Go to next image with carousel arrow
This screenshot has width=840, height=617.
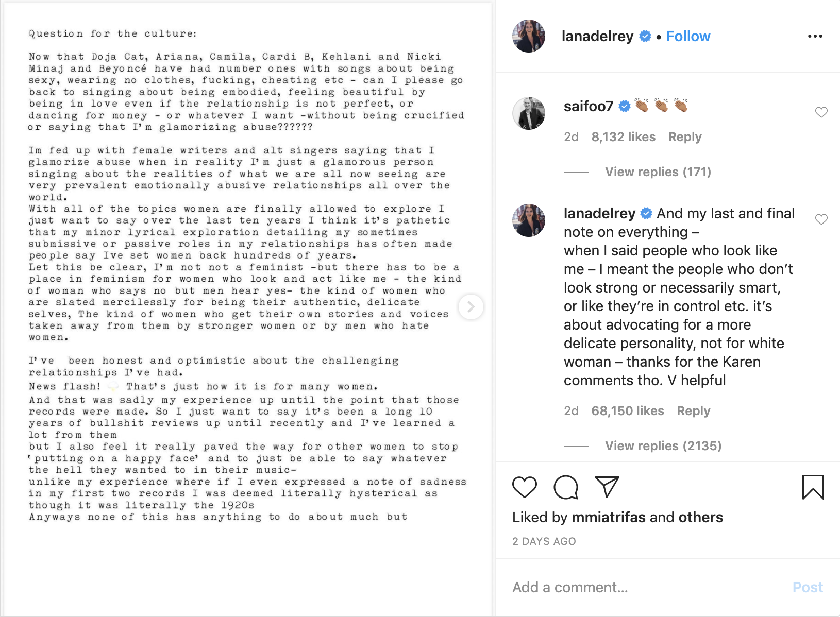471,307
